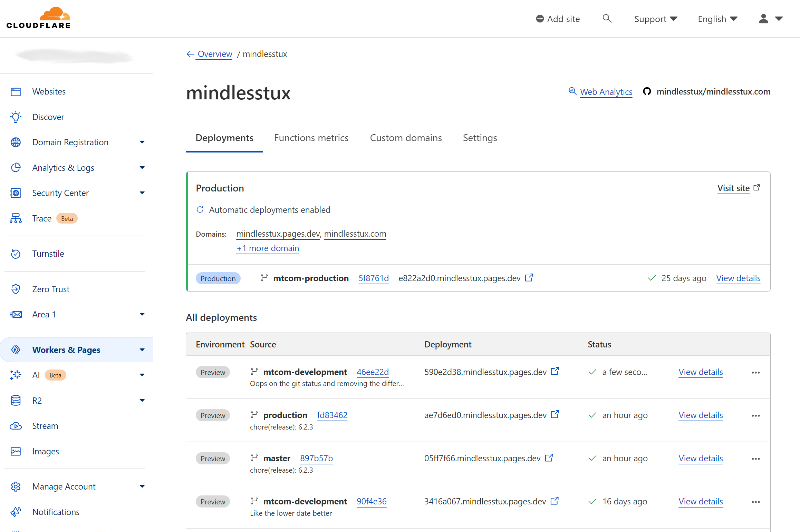This screenshot has height=532, width=800.
Task: Click Visit site for Production
Action: 734,188
